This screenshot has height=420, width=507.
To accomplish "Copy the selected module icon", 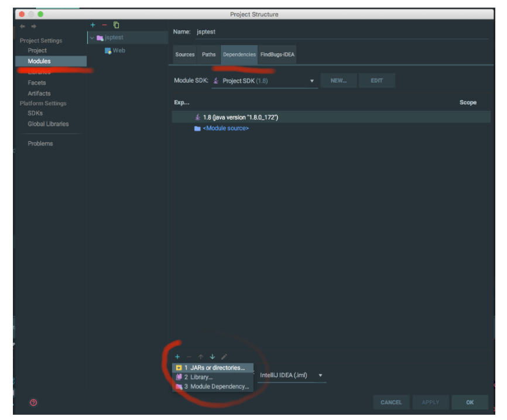I will click(116, 25).
